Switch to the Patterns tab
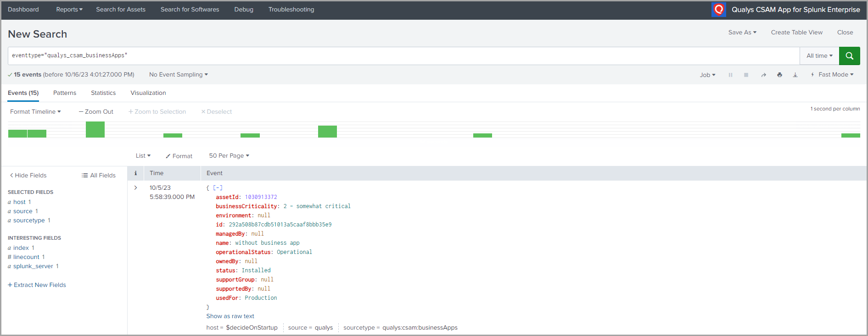Screen dimensions: 868x336 (x=65, y=93)
